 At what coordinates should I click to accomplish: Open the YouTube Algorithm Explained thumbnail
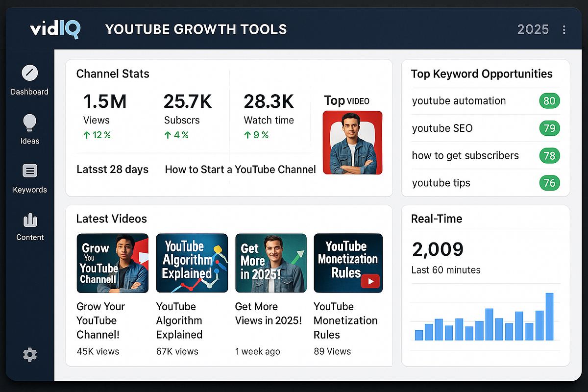pos(192,263)
